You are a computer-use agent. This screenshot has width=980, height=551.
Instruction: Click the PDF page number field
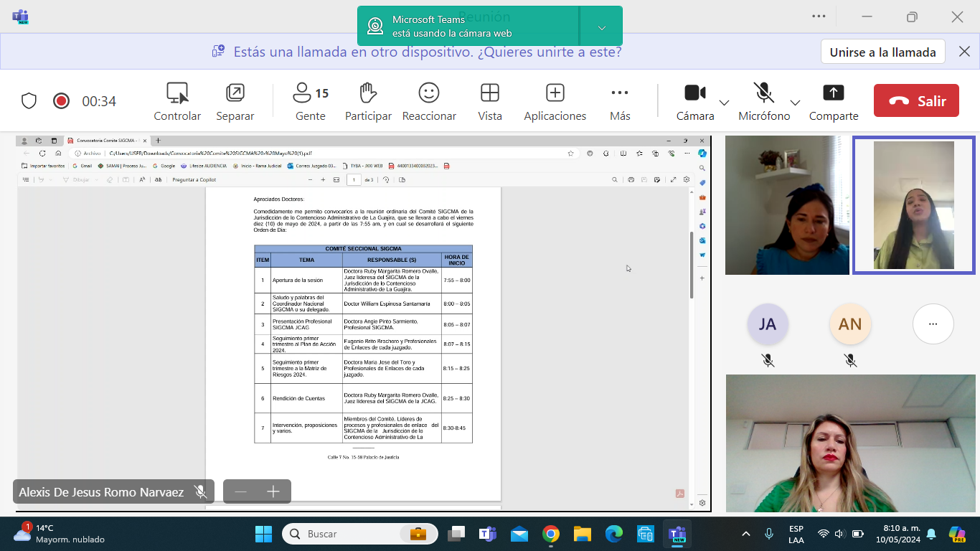point(354,179)
